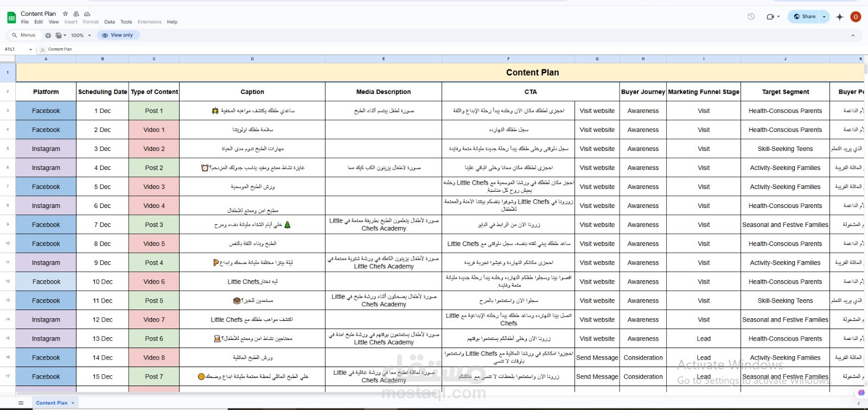Search the Menus box
868x410 pixels.
[x=24, y=35]
